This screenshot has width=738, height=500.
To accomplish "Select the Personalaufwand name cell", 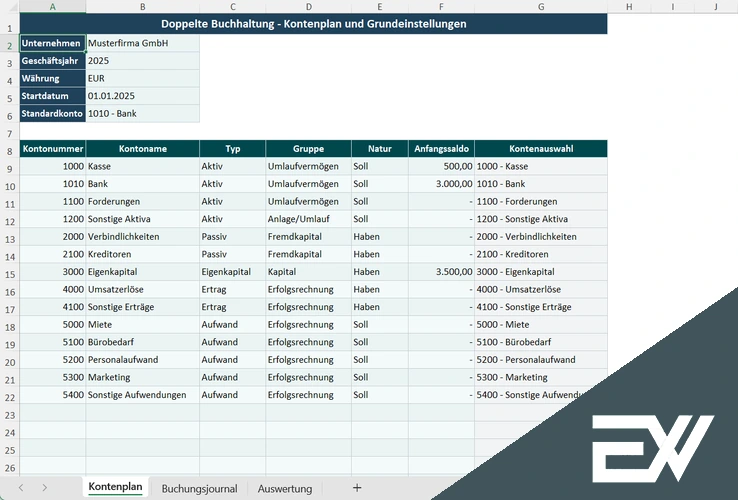I will (x=143, y=360).
